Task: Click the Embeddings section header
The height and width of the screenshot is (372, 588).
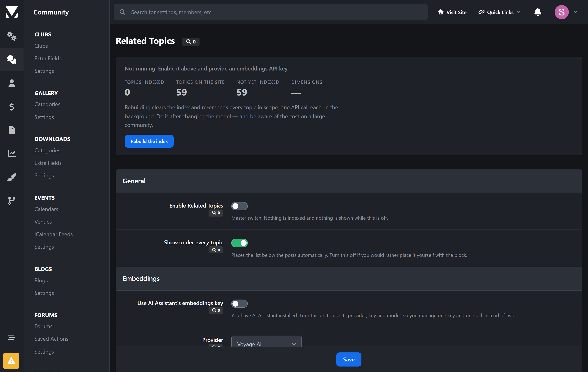Action: pos(349,279)
